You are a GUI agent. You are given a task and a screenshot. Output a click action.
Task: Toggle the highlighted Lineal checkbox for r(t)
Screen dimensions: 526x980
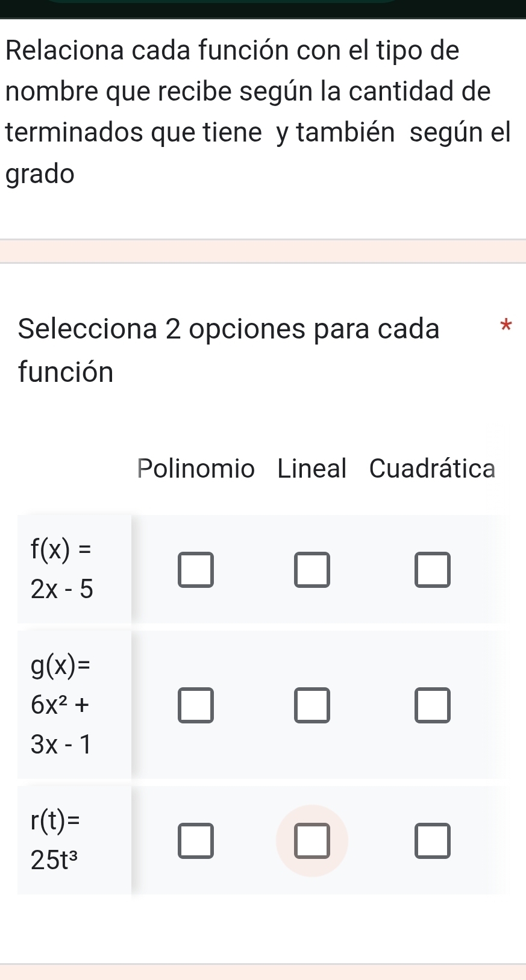click(x=312, y=840)
